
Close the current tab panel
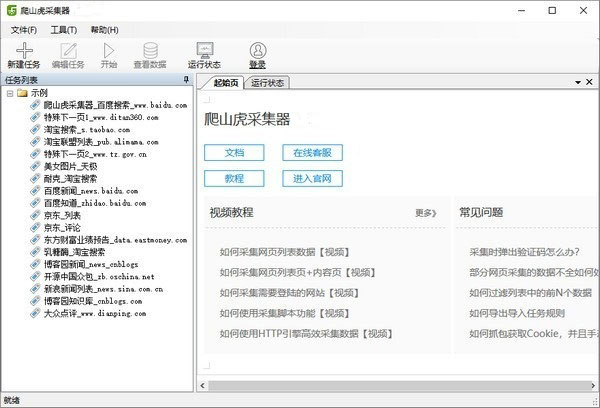tap(589, 82)
